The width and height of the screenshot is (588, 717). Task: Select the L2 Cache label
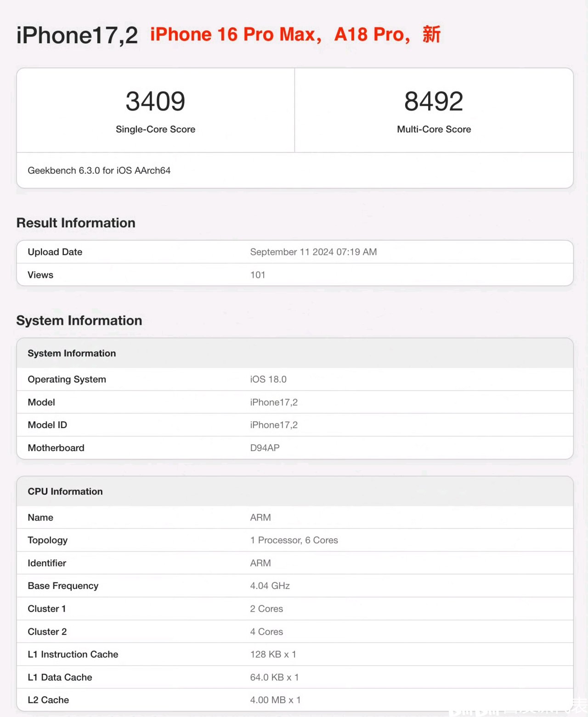click(x=48, y=700)
